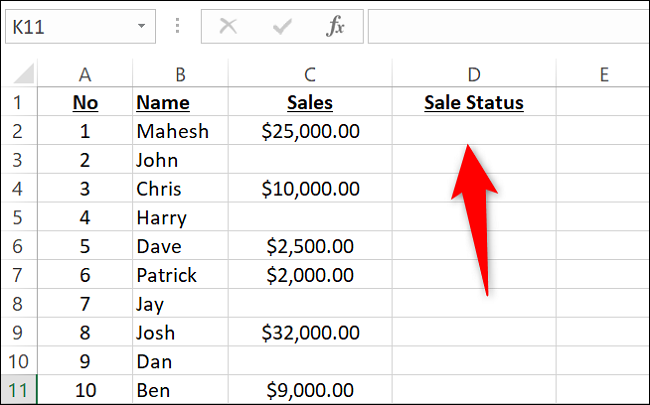
Task: Click the Cancel (X) formula bar icon
Action: click(x=228, y=26)
